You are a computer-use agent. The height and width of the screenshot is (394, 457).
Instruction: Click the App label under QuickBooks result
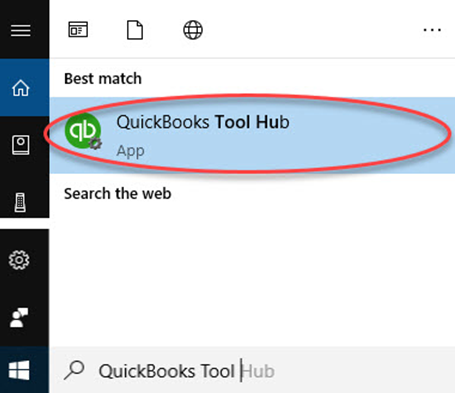tap(130, 152)
